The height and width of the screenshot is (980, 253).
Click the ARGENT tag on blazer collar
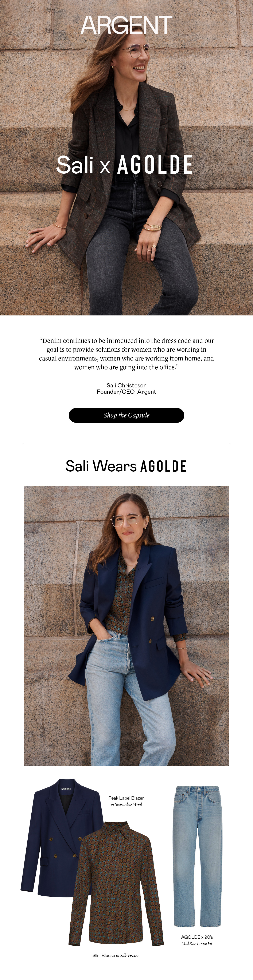pos(66,789)
